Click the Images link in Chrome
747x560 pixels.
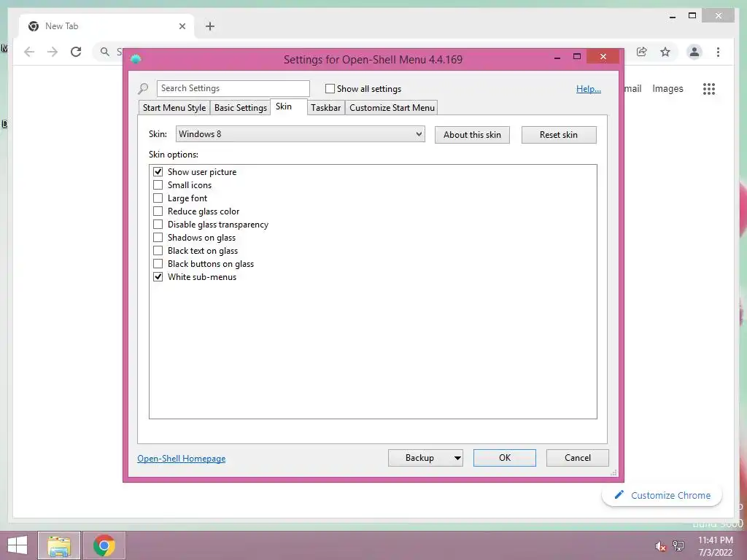click(667, 88)
